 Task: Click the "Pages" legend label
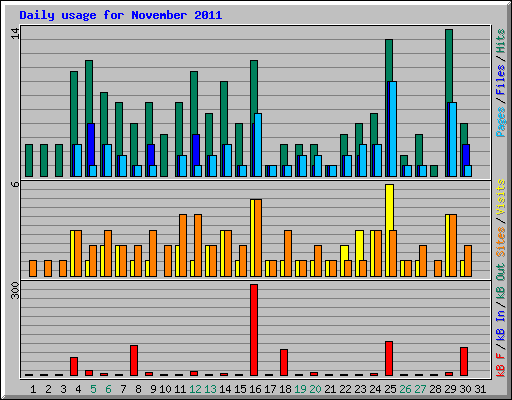click(x=500, y=122)
